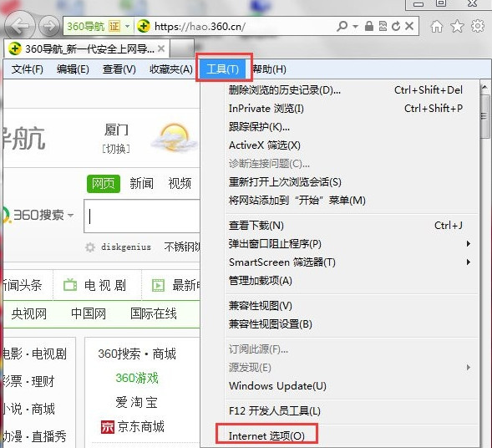The height and width of the screenshot is (448, 492).
Task: Refresh the page with the reload icon
Action: tap(396, 26)
